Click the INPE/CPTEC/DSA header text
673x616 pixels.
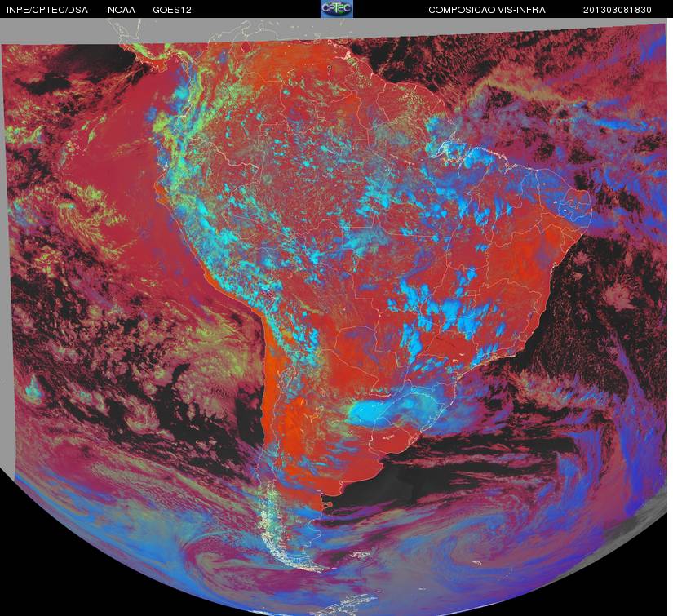pyautogui.click(x=47, y=10)
